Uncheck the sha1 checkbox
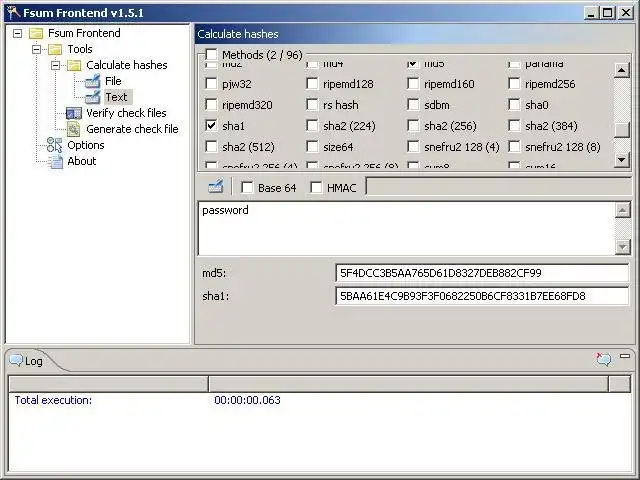Screen dimensions: 640x480 211,125
